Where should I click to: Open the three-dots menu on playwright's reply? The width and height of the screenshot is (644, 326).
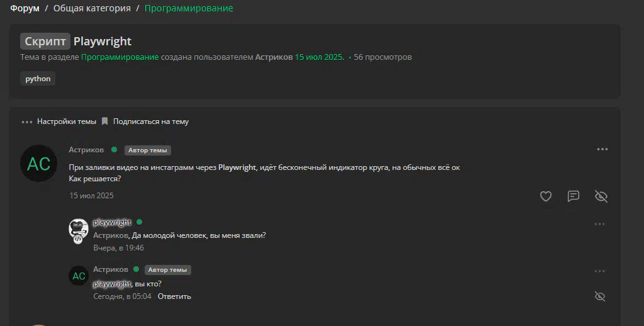[x=599, y=224]
